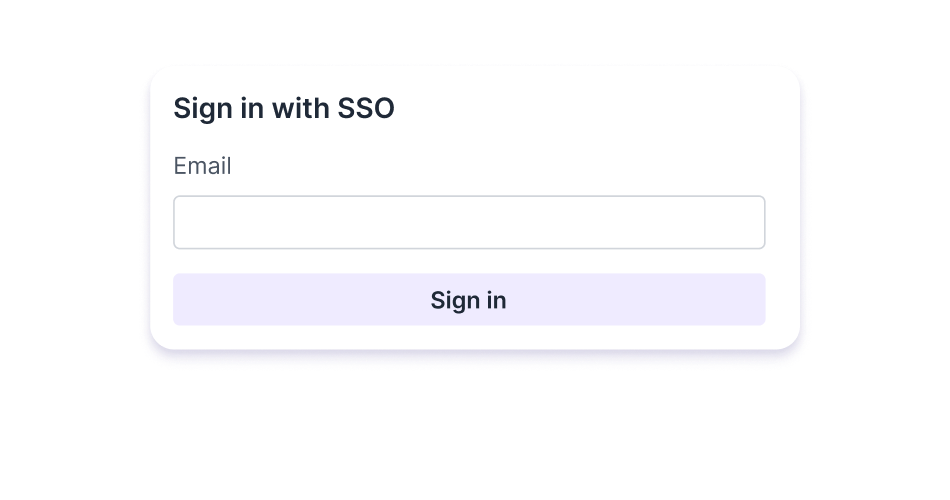Activate the text box under Email
The height and width of the screenshot is (500, 950).
pyautogui.click(x=469, y=222)
